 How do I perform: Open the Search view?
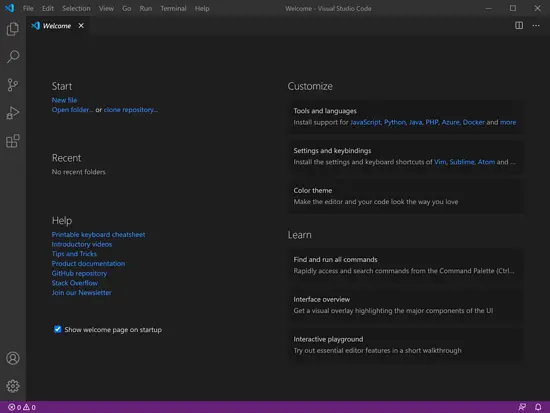tap(13, 56)
